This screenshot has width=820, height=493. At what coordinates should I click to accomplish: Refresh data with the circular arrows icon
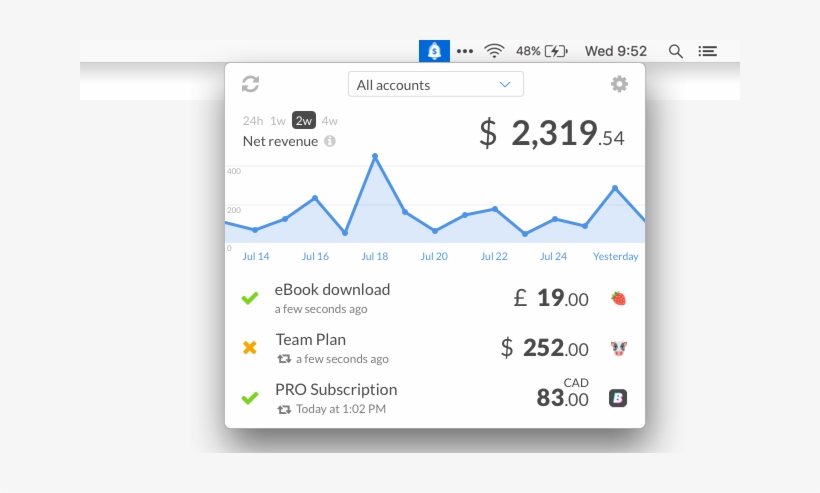coord(250,84)
